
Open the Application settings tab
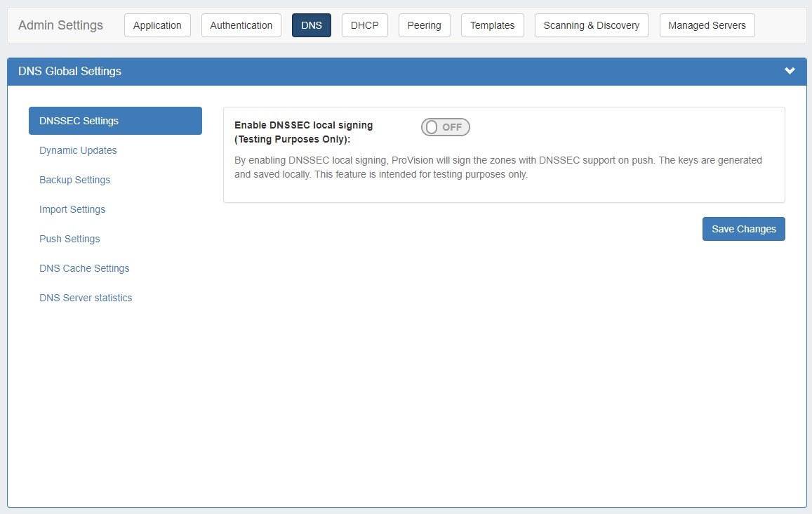click(x=157, y=25)
